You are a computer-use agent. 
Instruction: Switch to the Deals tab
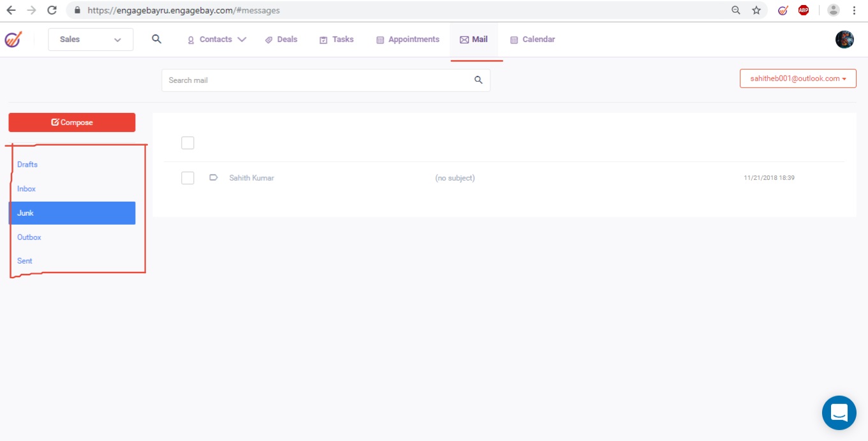[x=281, y=40]
